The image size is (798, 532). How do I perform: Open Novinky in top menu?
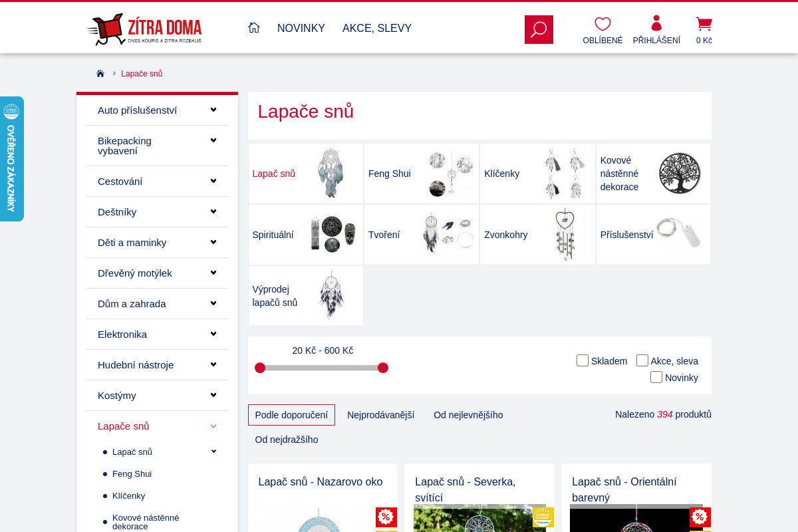tap(301, 28)
